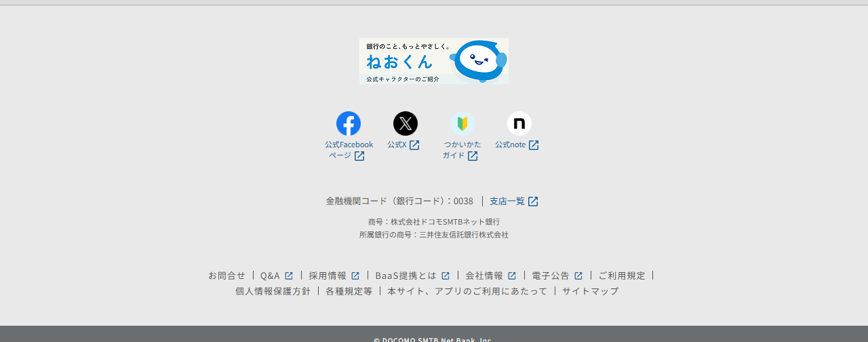Open the ねおくん character introduction banner
The image size is (868, 342).
coord(434,61)
